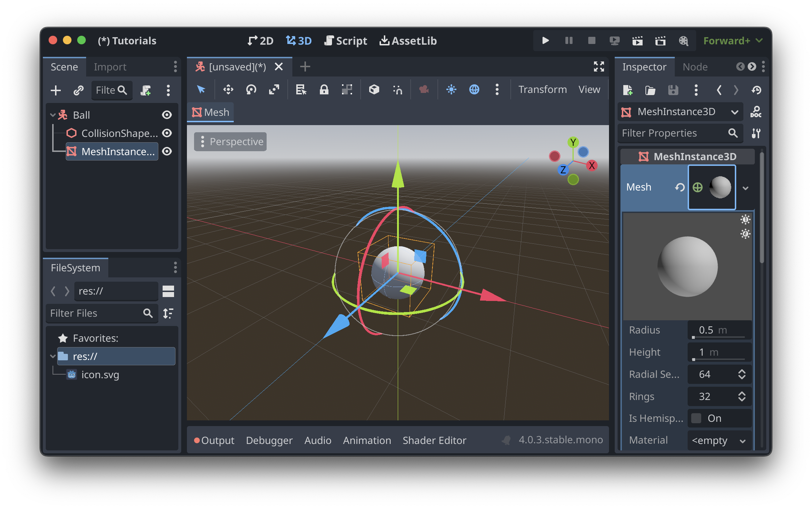This screenshot has height=509, width=812.
Task: Open the Mesh toolbar menu button
Action: point(211,112)
